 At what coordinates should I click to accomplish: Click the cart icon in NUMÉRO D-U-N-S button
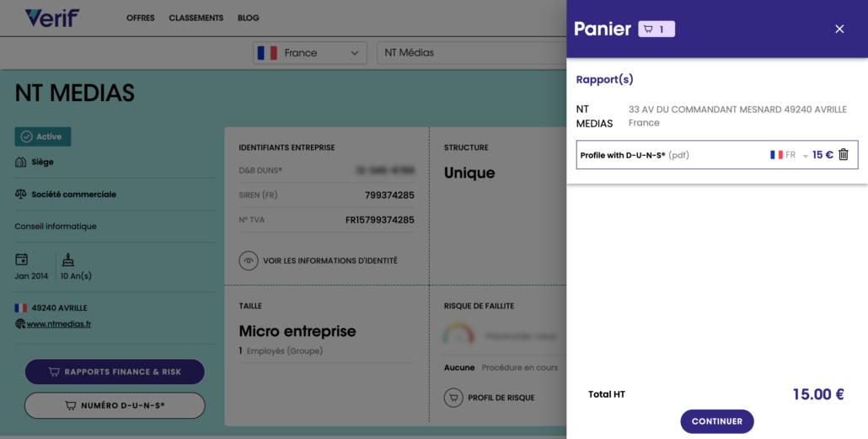pyautogui.click(x=70, y=406)
